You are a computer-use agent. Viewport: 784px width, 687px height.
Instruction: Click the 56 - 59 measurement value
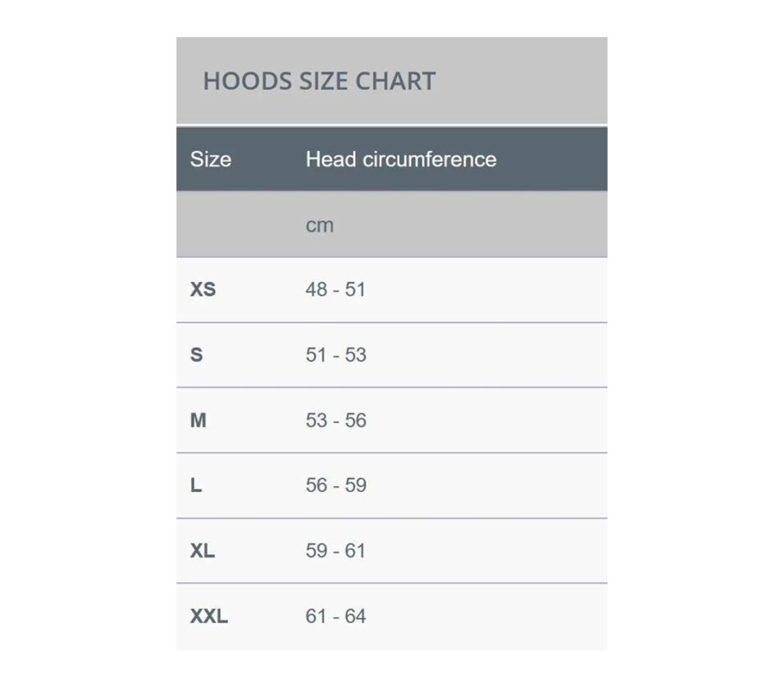[x=336, y=485]
